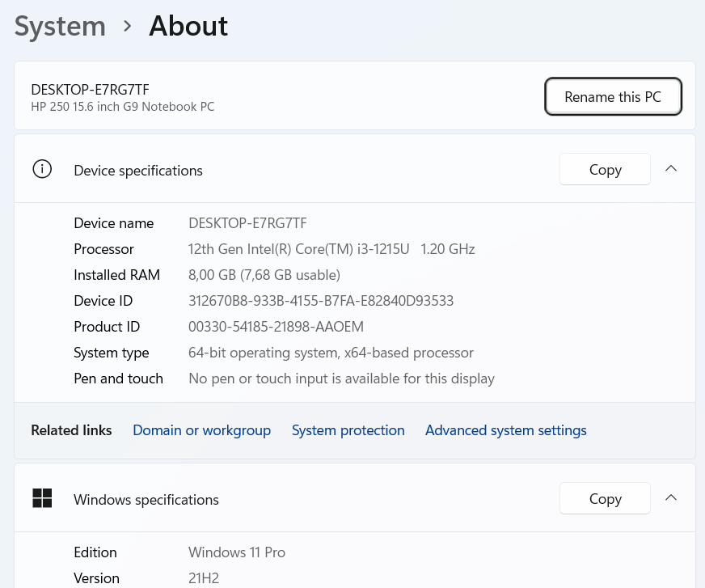Collapse the Windows specifications section

(x=671, y=497)
